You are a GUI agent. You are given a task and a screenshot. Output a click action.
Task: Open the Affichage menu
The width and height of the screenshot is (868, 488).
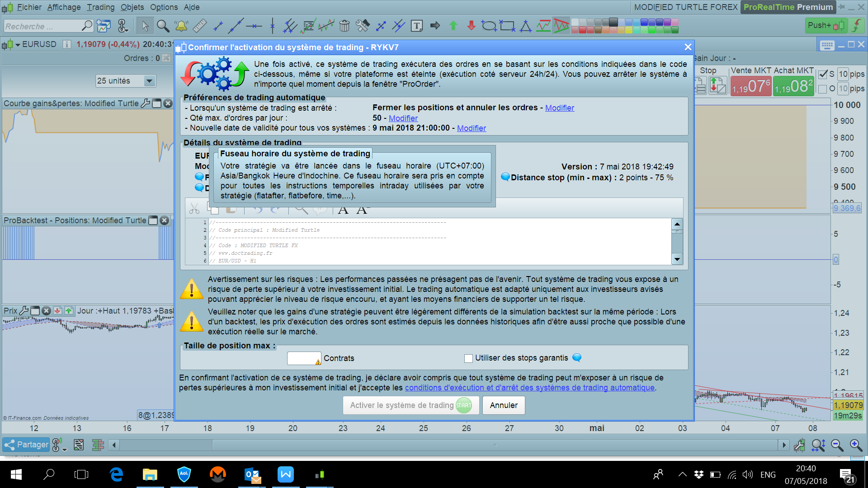[64, 7]
